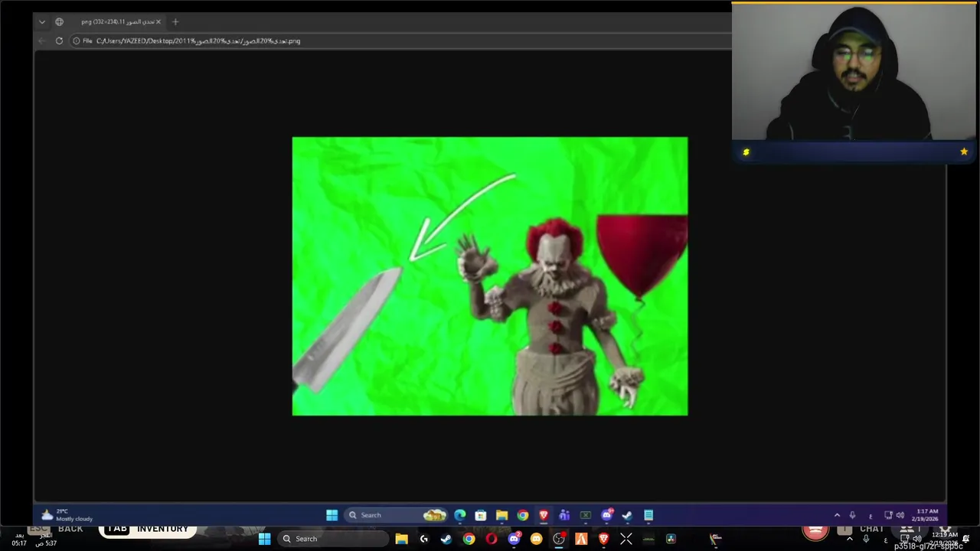Click the lightning badge under the webcam
Viewport: 980px width, 551px height.
(x=746, y=152)
